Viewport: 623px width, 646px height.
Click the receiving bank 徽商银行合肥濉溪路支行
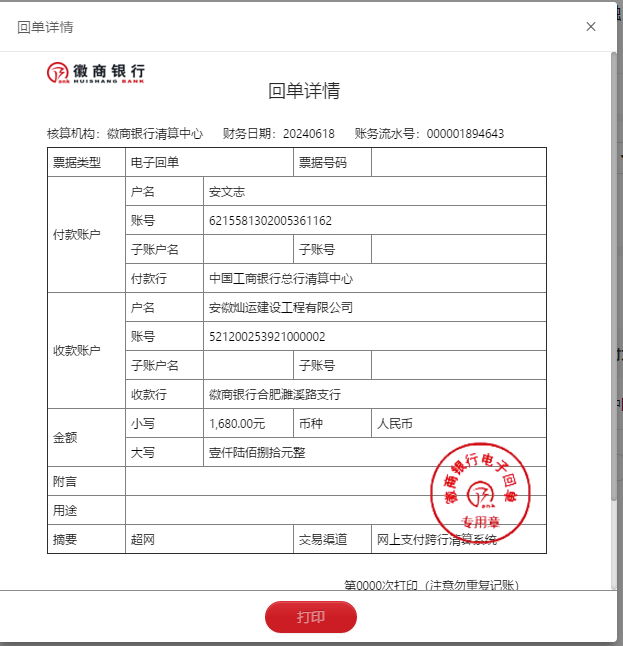(x=274, y=395)
